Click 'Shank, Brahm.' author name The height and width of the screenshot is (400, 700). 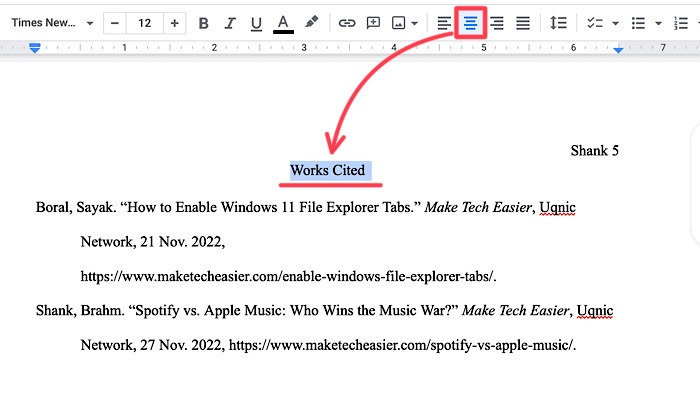(x=80, y=311)
